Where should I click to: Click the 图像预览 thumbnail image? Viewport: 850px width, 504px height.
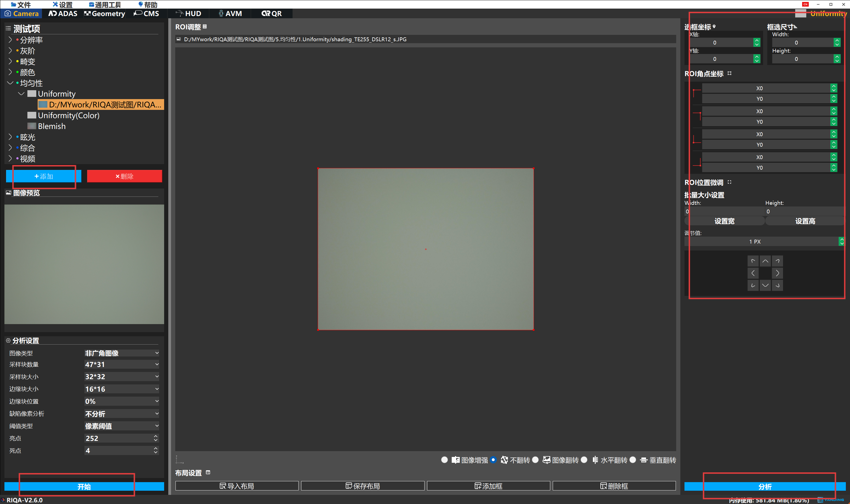tap(84, 264)
